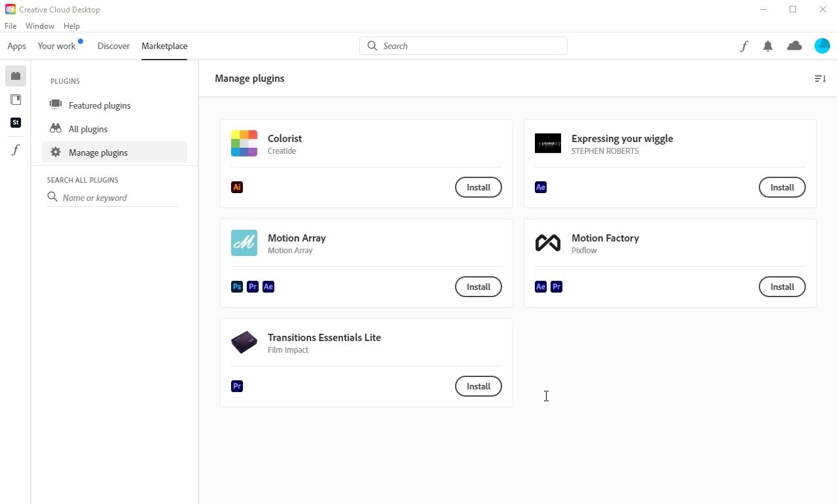Screen dimensions: 838x504
Task: Switch to Your work tab
Action: (x=57, y=46)
